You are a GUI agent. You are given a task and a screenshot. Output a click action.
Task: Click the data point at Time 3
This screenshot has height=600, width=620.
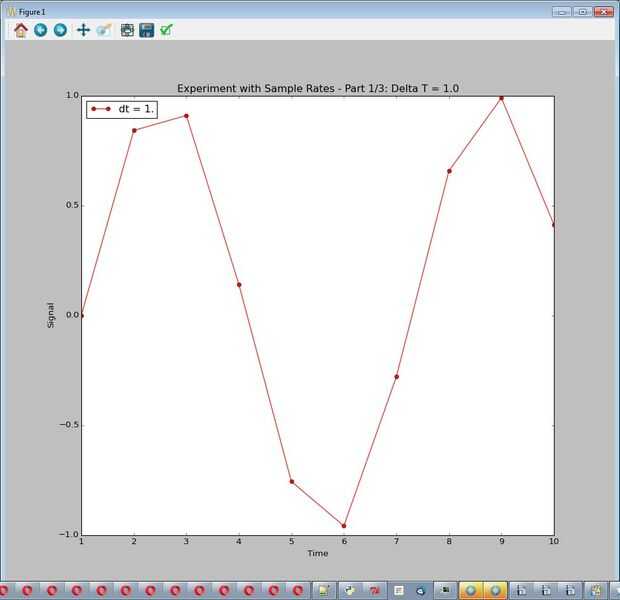coord(186,116)
